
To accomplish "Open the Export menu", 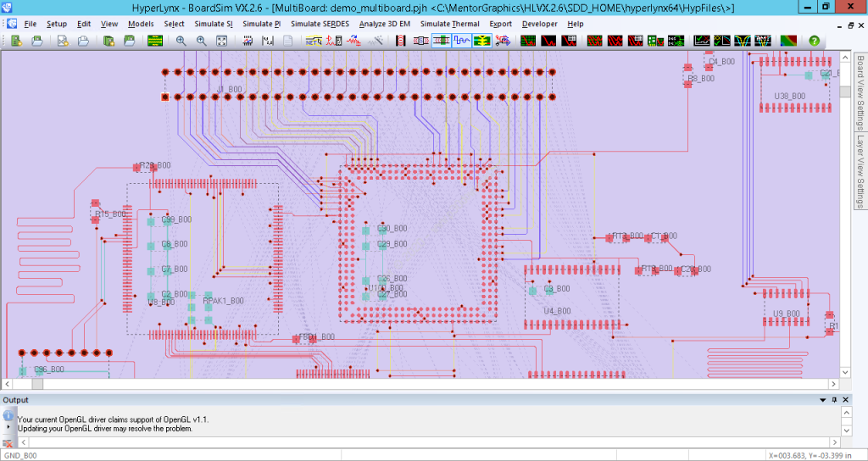I will [500, 24].
